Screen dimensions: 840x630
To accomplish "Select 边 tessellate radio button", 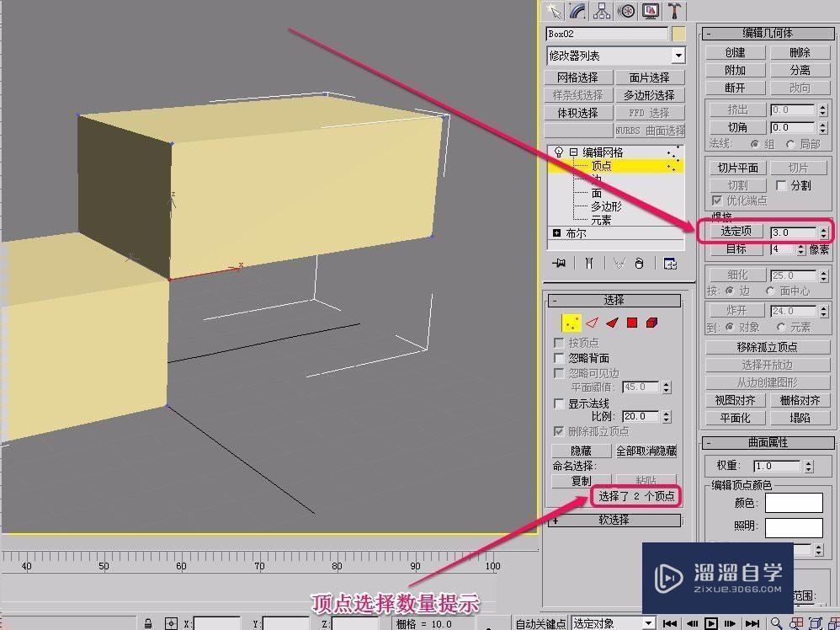I will [729, 291].
